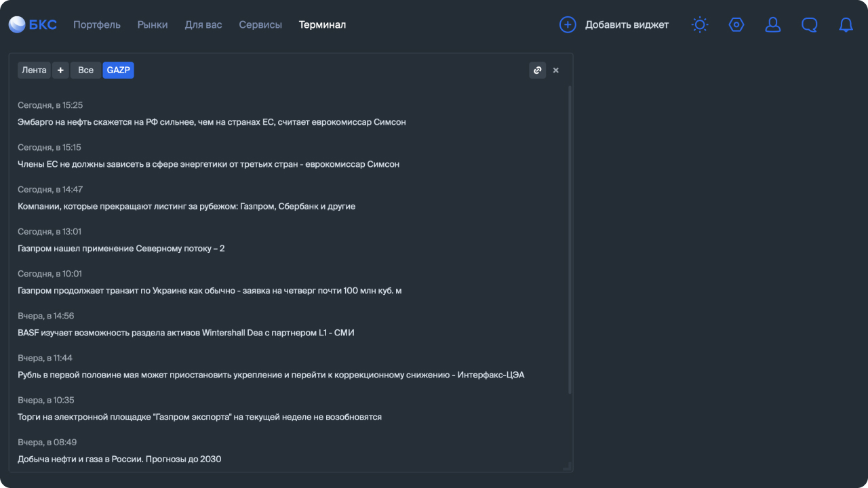This screenshot has height=488, width=868.
Task: Click the Добавить виджет label
Action: 627,25
